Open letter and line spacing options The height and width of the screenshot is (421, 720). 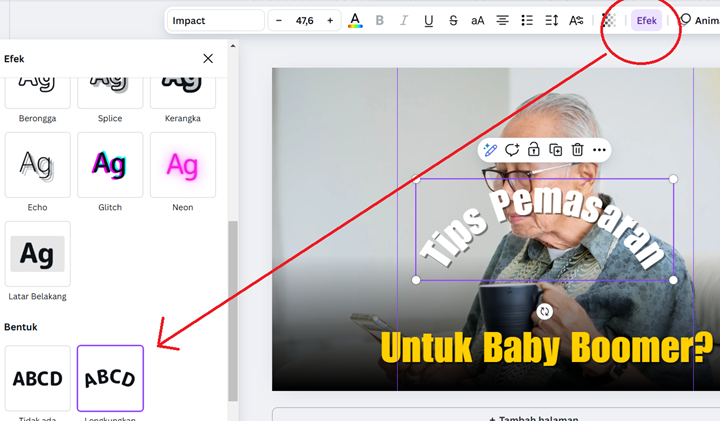coord(551,21)
